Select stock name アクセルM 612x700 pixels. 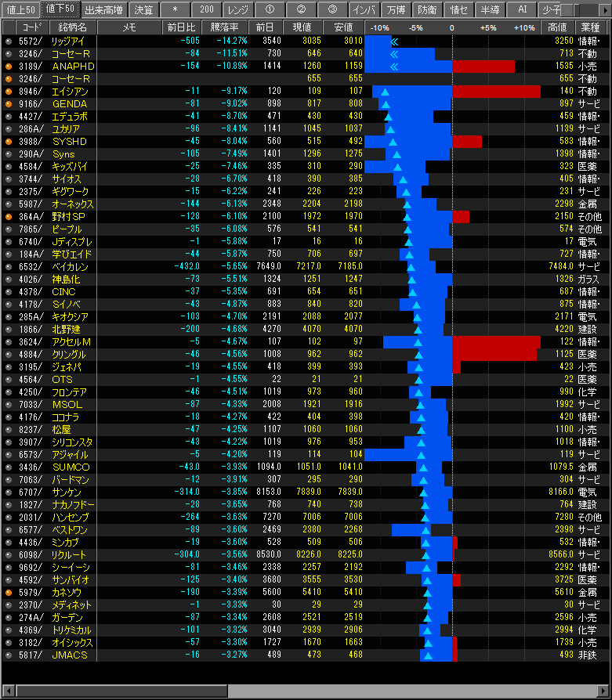[x=71, y=342]
